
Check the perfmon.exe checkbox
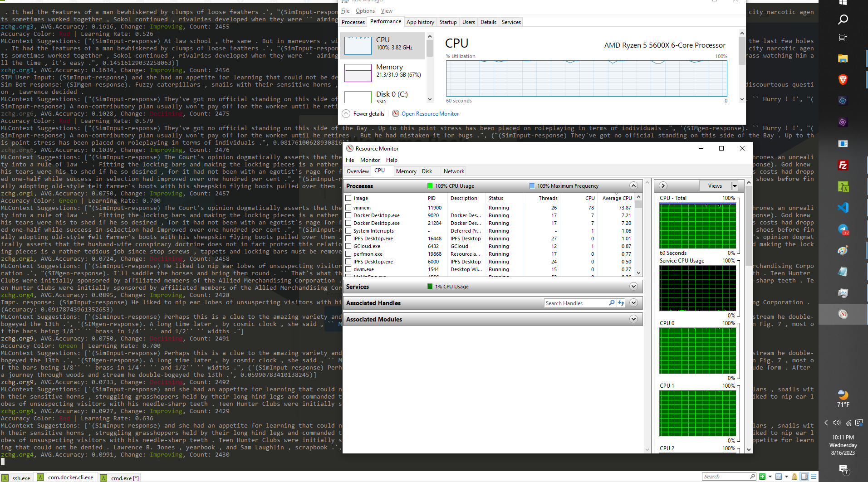(x=348, y=254)
